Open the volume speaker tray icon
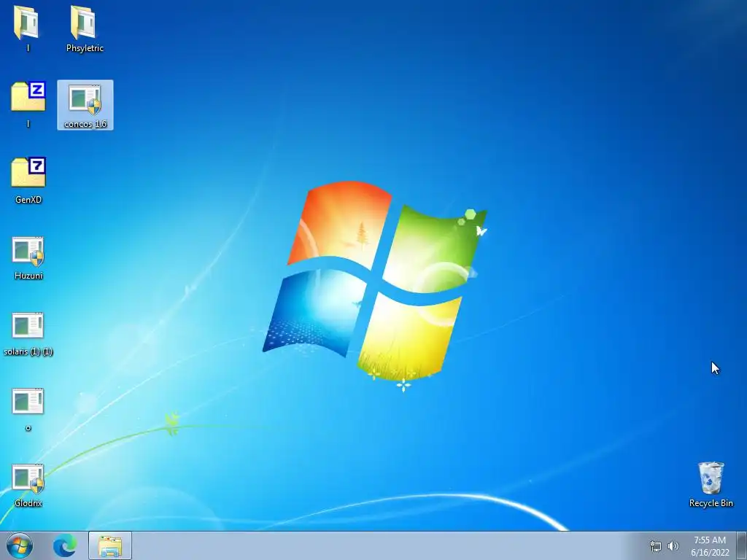Screen dimensions: 747x560 click(x=673, y=546)
